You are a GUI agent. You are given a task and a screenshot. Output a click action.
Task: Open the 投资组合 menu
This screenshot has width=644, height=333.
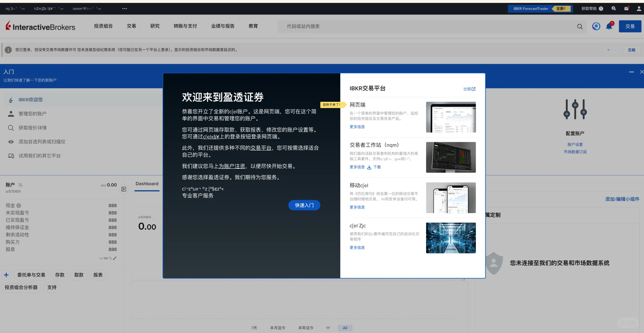(103, 26)
